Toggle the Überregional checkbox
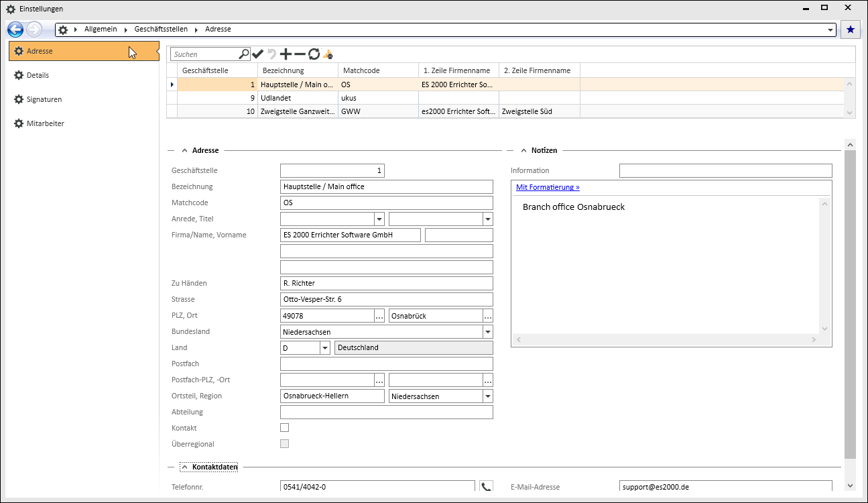The height and width of the screenshot is (503, 868). pyautogui.click(x=284, y=444)
